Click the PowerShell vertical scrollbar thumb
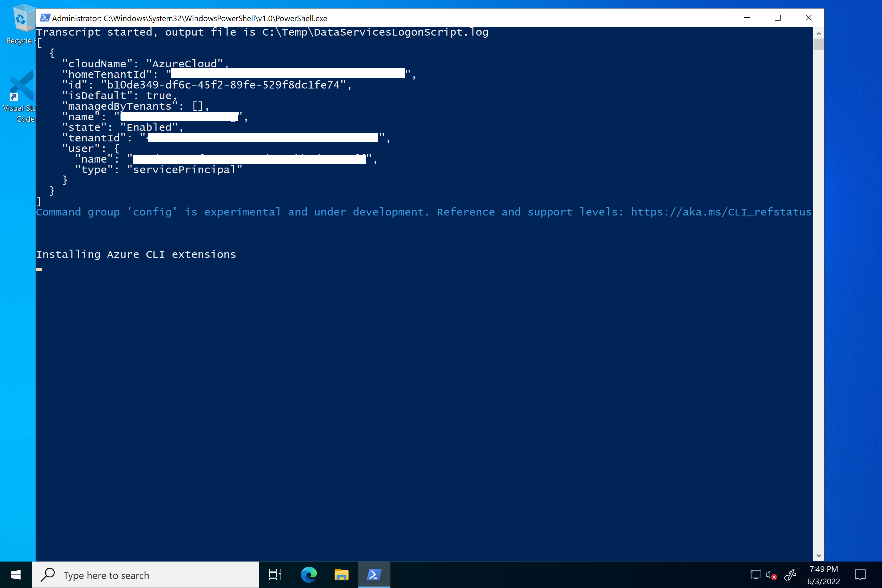The width and height of the screenshot is (882, 588). click(x=818, y=44)
